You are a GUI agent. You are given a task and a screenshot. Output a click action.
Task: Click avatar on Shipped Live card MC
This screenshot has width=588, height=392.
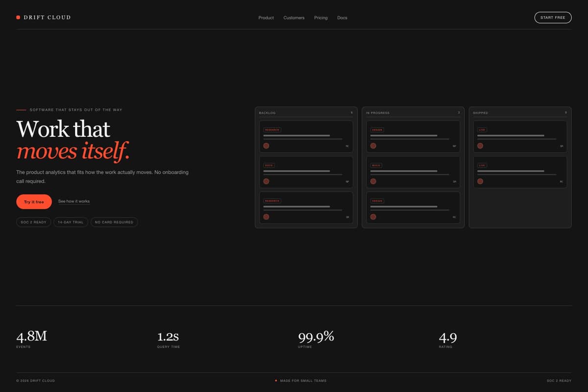pyautogui.click(x=480, y=181)
